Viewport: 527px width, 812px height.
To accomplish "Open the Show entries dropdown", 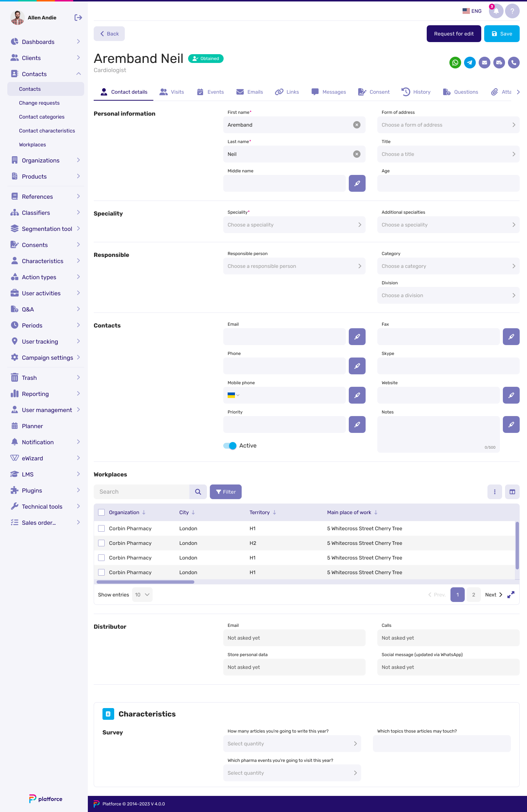I will coord(142,595).
